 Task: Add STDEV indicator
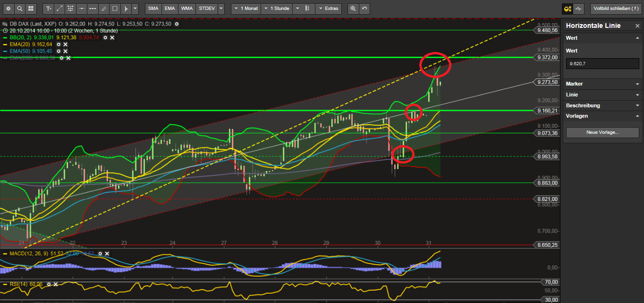[206, 9]
